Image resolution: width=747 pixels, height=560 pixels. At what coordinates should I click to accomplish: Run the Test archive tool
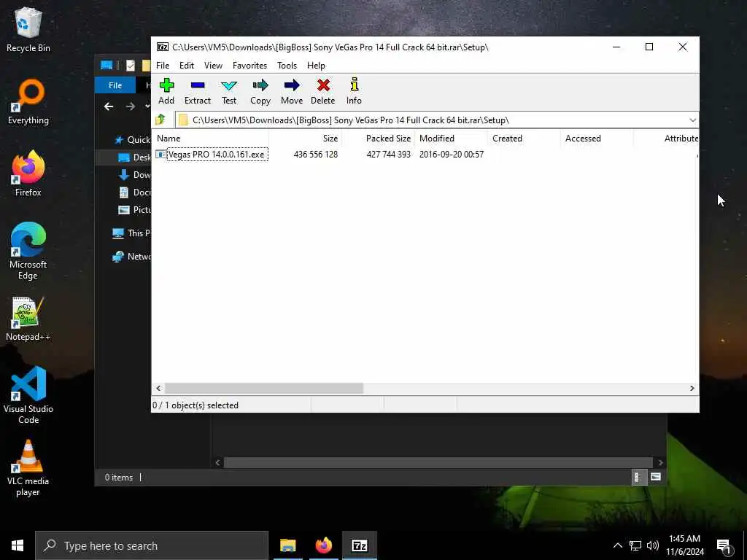click(228, 91)
